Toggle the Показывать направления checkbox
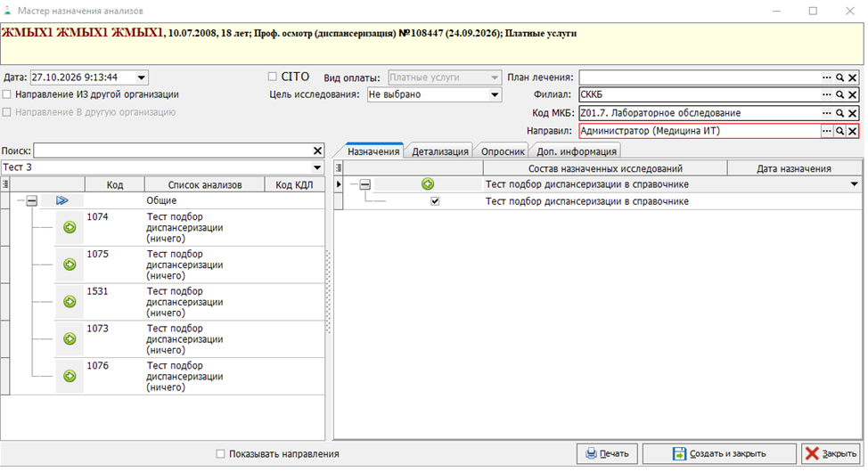Viewport: 868px width, 472px height. 220,453
